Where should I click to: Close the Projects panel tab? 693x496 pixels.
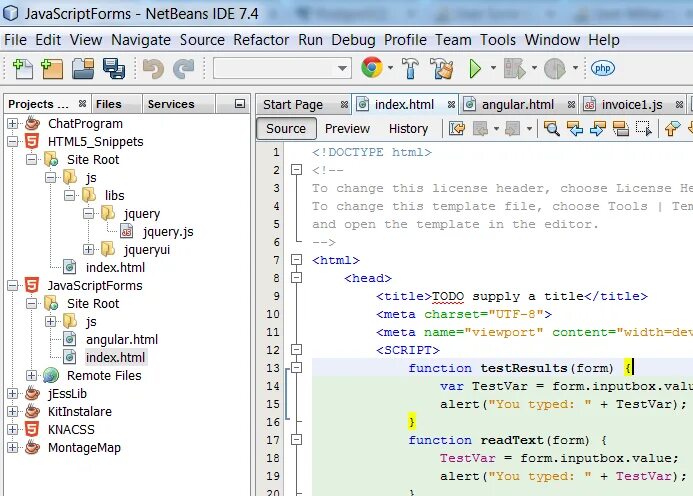coord(82,103)
